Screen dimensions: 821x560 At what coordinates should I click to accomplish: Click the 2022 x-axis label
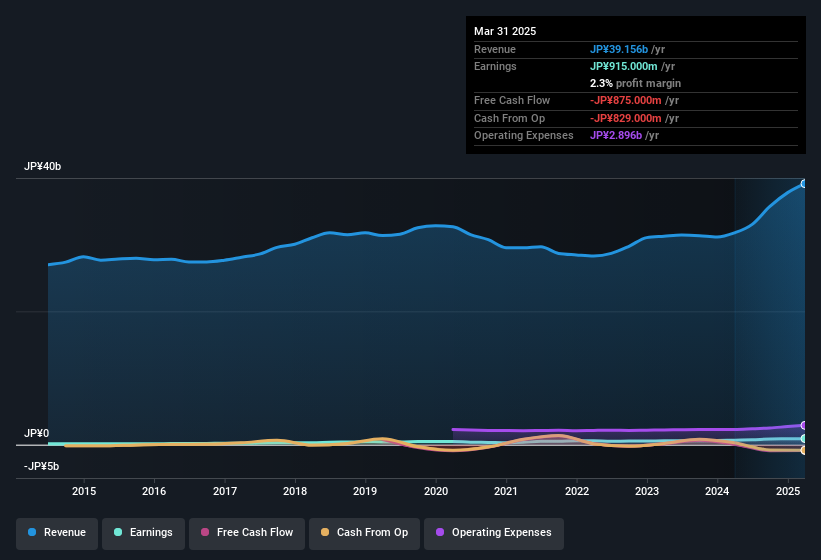[x=576, y=491]
